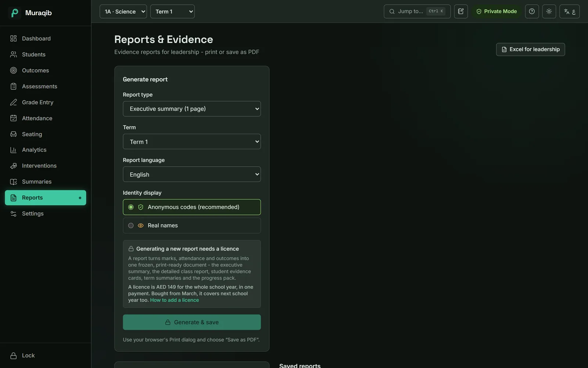Screen dimensions: 588x368
Task: Click the Dashboard grid icon in sidebar
Action: [x=14, y=39]
